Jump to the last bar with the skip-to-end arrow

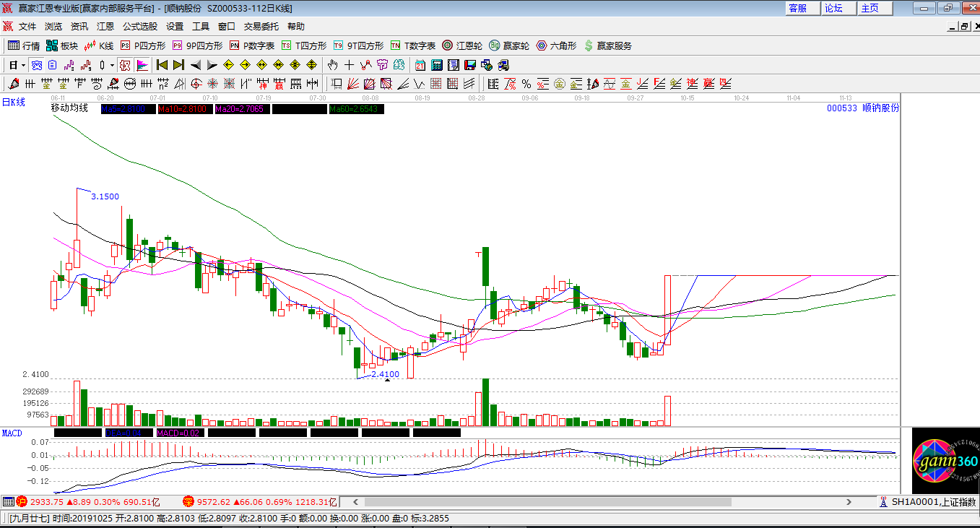(178, 65)
